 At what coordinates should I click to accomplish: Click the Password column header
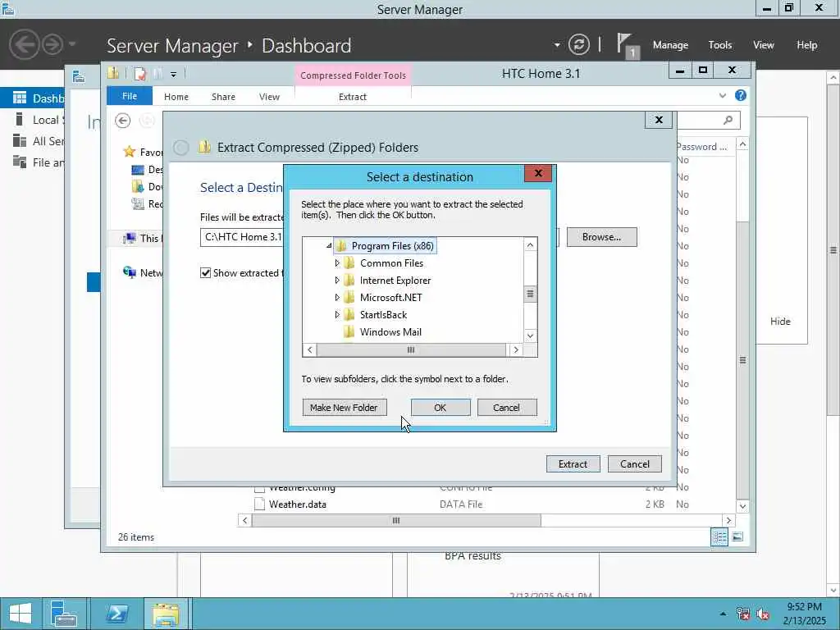(x=701, y=146)
